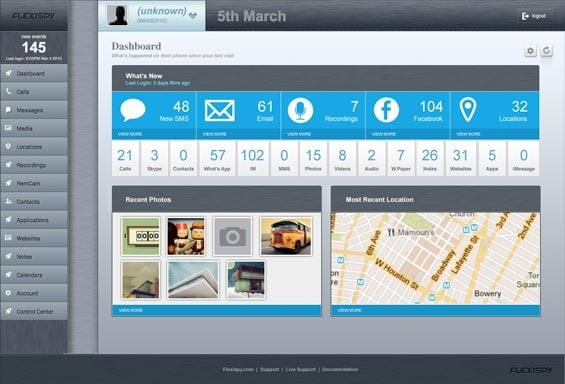
Task: Click the 0 Contacts counter tile
Action: (x=183, y=158)
